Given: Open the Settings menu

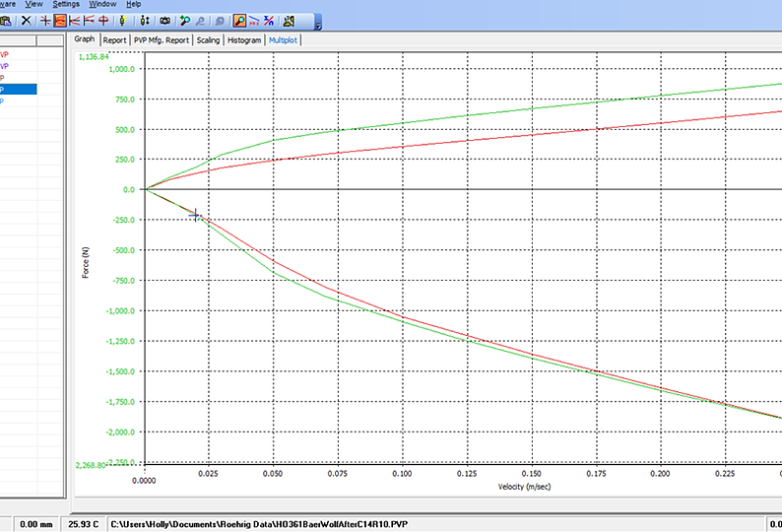Looking at the screenshot, I should (x=66, y=4).
